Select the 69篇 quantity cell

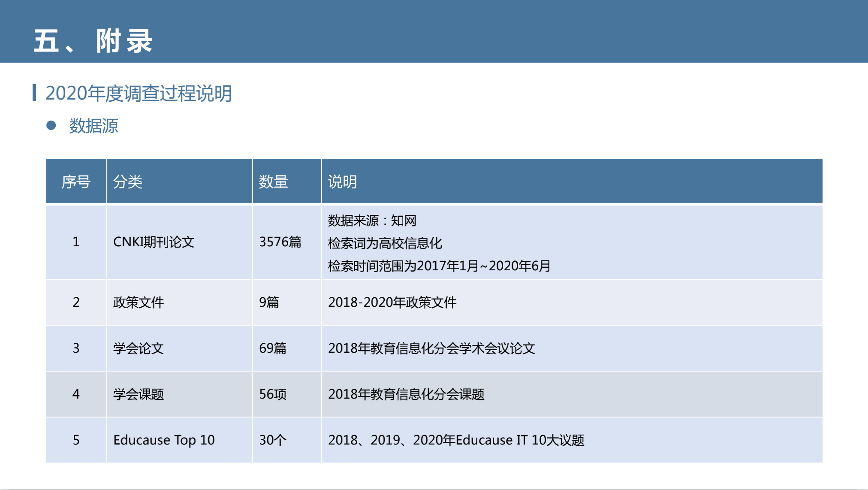click(x=273, y=348)
